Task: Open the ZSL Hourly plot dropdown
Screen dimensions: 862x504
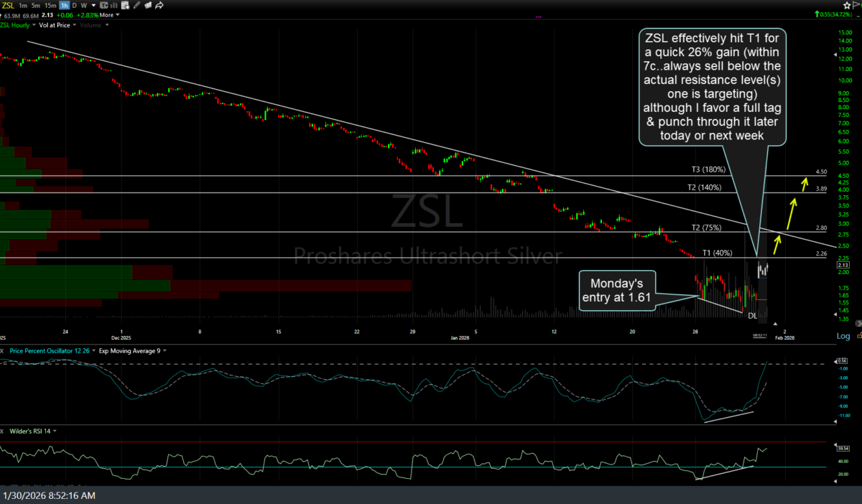Action: pos(34,25)
